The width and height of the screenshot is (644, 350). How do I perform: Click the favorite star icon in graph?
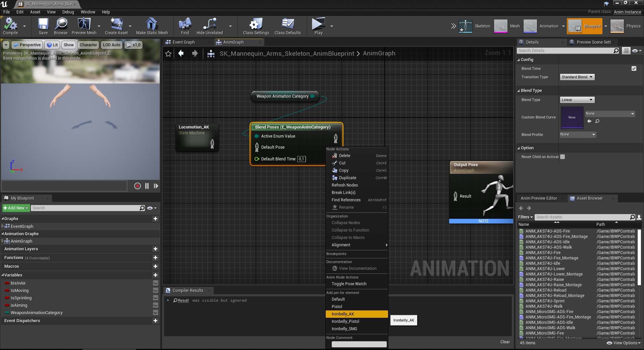pyautogui.click(x=168, y=54)
